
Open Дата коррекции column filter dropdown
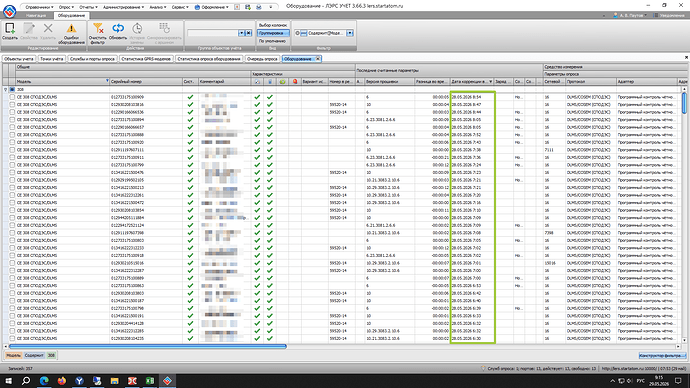491,81
